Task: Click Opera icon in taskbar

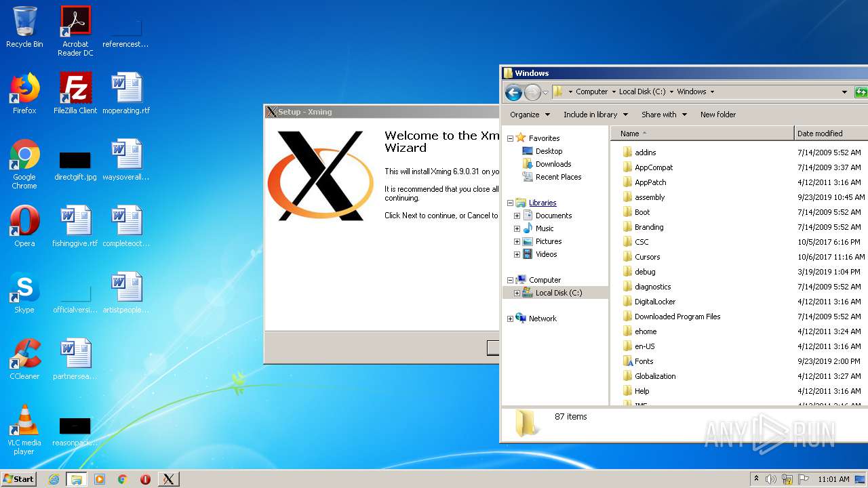Action: 145,479
